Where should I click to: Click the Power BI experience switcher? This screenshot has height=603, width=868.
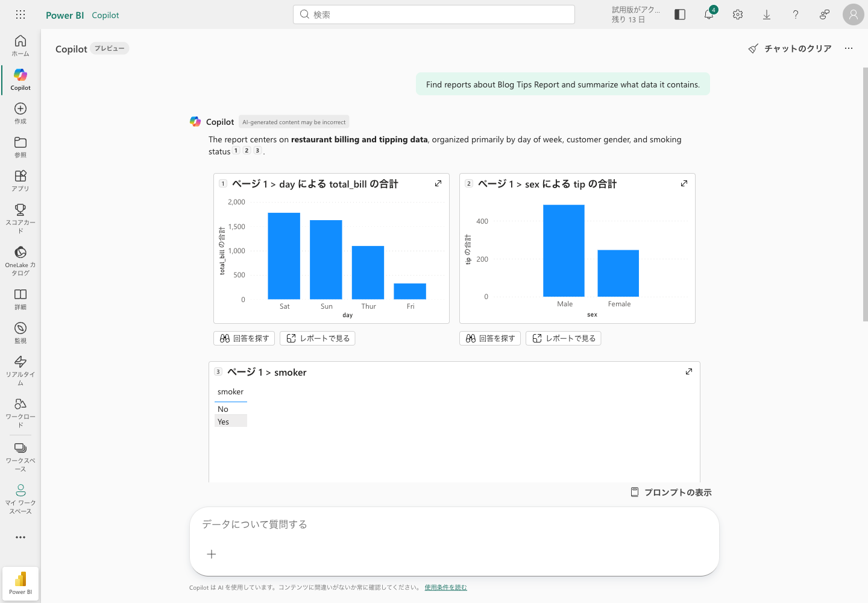(x=20, y=583)
